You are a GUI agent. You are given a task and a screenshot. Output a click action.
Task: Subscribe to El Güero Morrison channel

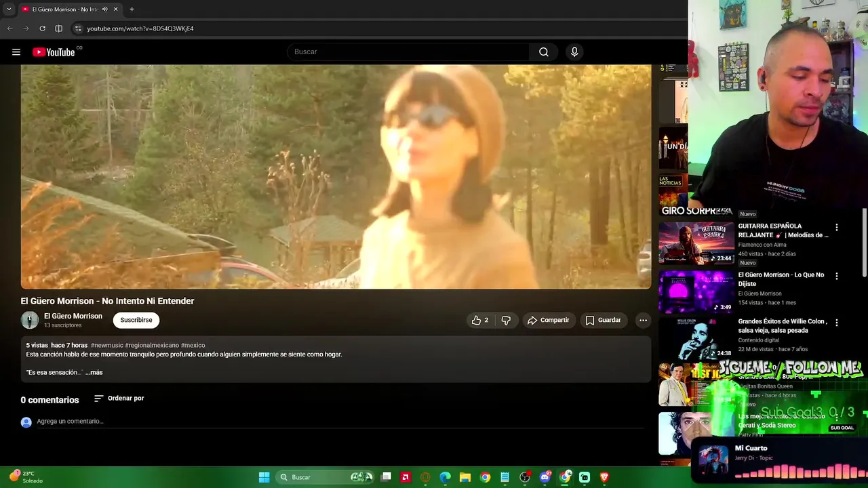point(136,320)
